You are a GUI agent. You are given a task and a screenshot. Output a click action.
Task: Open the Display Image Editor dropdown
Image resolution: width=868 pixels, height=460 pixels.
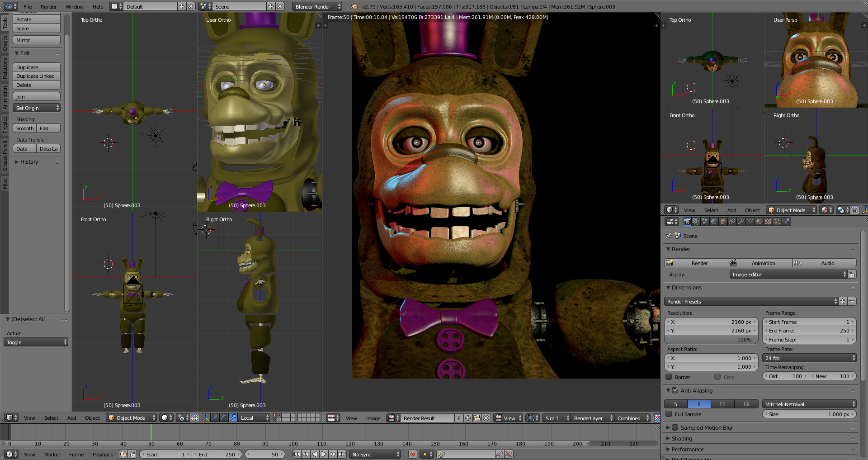[788, 275]
